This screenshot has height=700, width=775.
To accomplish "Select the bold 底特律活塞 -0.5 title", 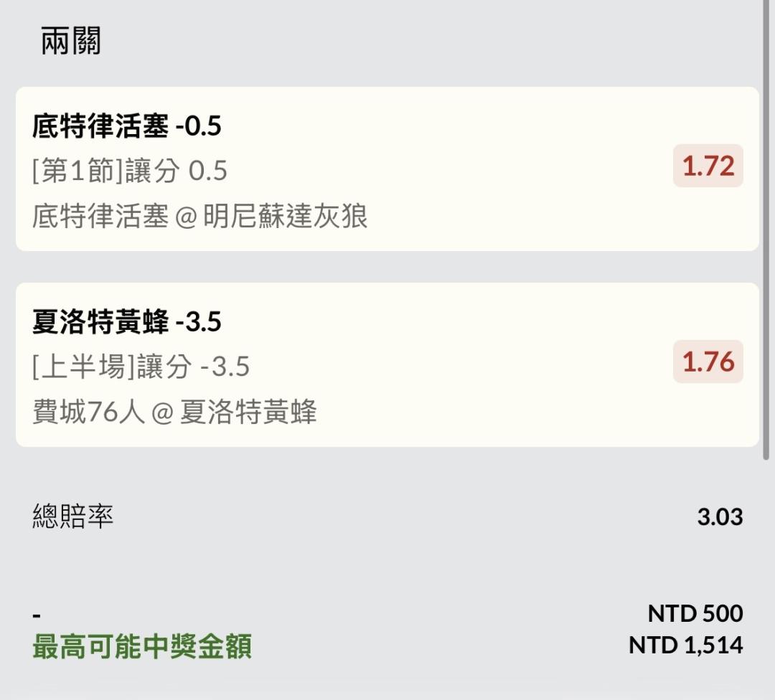I will 127,126.
